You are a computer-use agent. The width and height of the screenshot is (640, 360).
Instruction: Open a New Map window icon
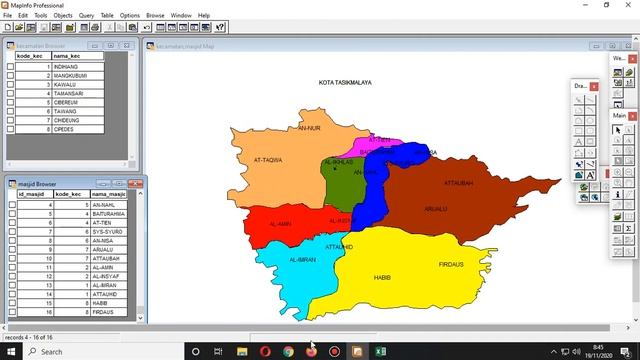pos(172,27)
